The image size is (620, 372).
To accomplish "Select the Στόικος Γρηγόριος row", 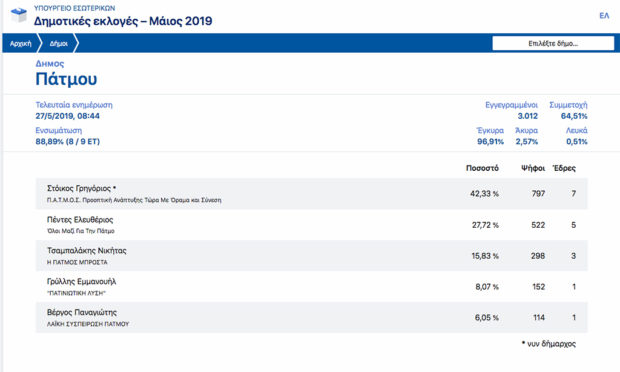I will tap(312, 194).
